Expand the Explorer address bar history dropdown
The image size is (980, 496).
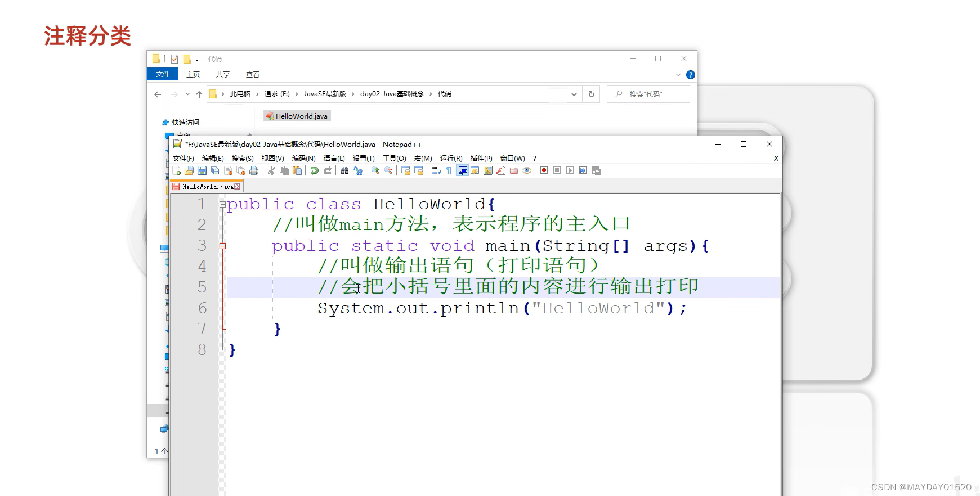pos(574,94)
